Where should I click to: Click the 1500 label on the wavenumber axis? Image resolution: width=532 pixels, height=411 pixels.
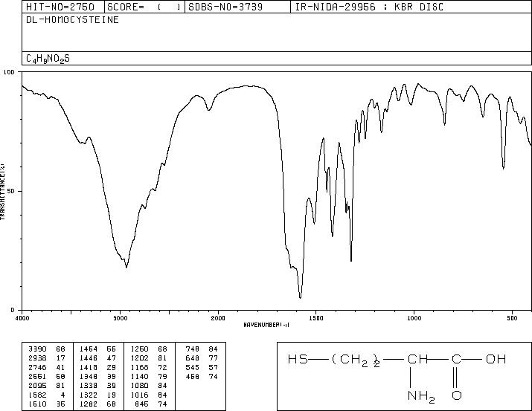[x=316, y=318]
